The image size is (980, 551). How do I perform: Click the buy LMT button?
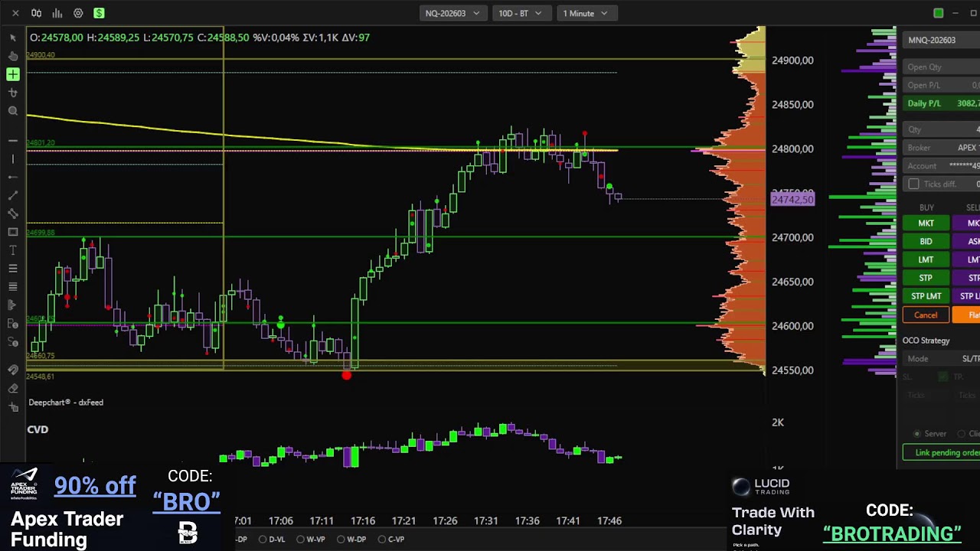926,260
